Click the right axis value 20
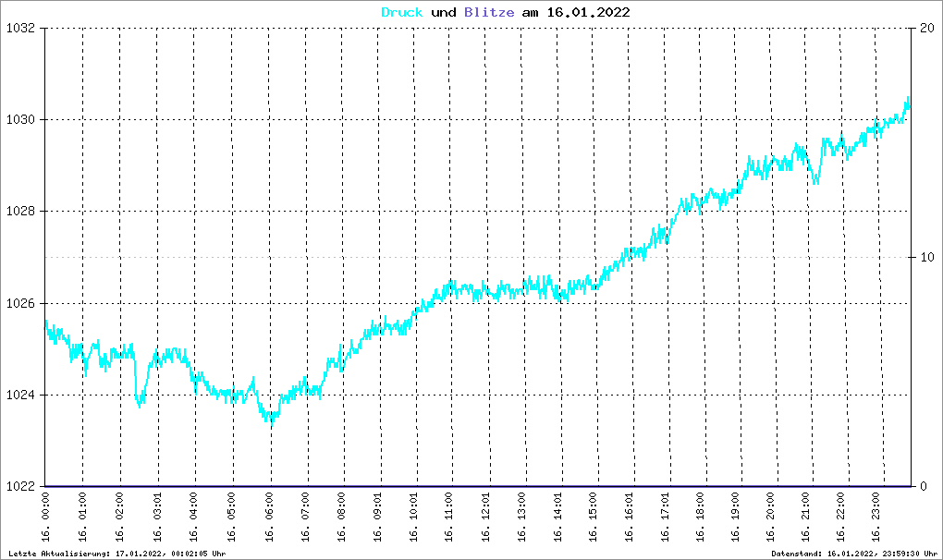943x560 pixels. [927, 29]
